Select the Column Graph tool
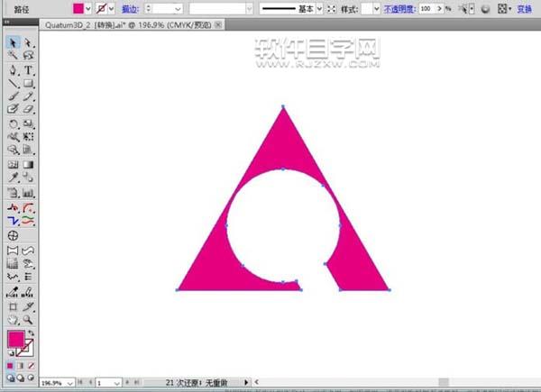The width and height of the screenshot is (541, 392). [x=28, y=150]
